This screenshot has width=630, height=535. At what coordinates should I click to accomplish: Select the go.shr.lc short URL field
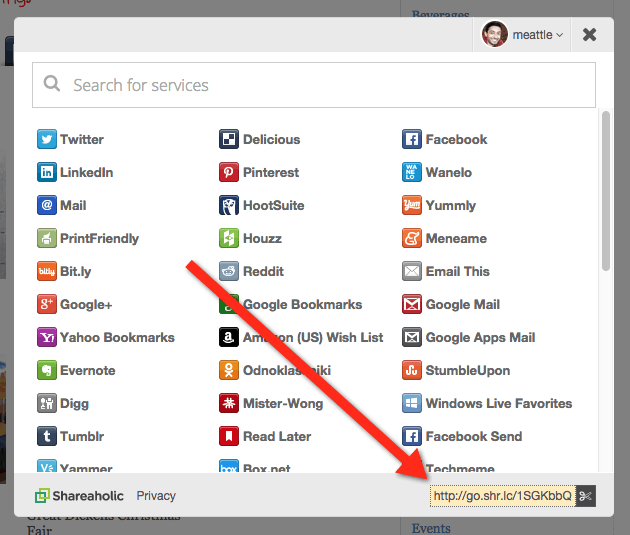pyautogui.click(x=503, y=496)
